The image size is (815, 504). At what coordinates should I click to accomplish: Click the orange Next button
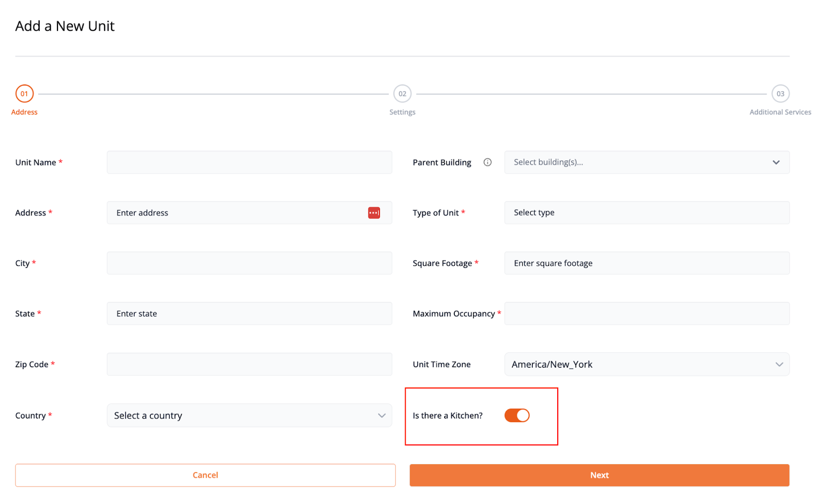pyautogui.click(x=599, y=475)
